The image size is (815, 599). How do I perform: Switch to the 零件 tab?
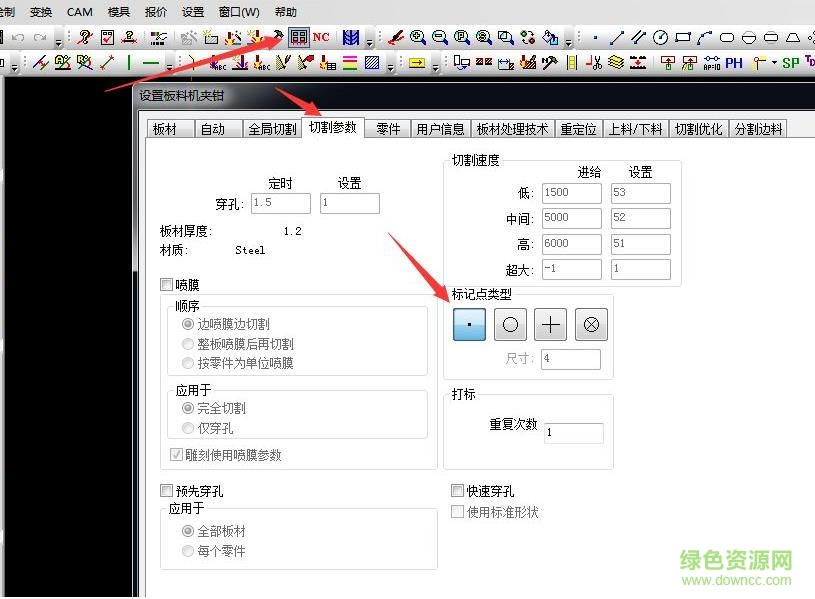387,127
